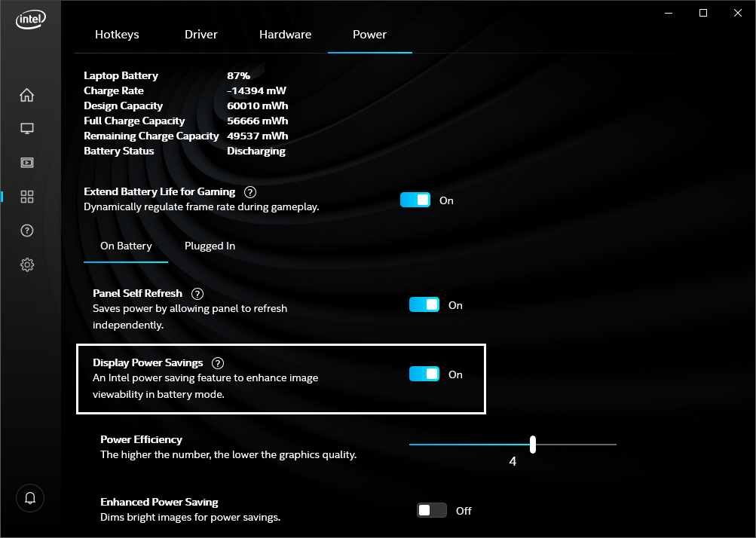
Task: Open the Support question mark icon
Action: point(27,231)
